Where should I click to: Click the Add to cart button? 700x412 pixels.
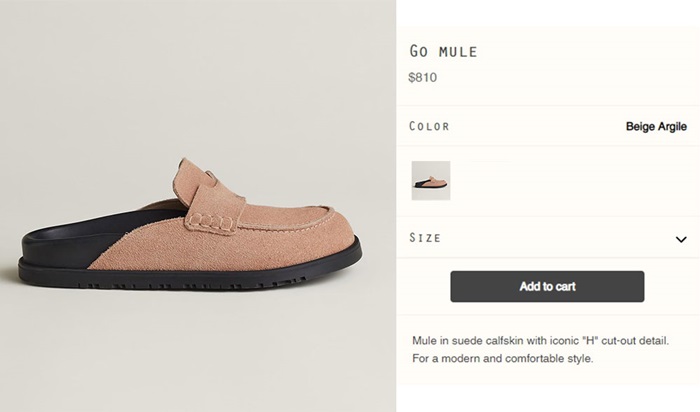point(547,287)
